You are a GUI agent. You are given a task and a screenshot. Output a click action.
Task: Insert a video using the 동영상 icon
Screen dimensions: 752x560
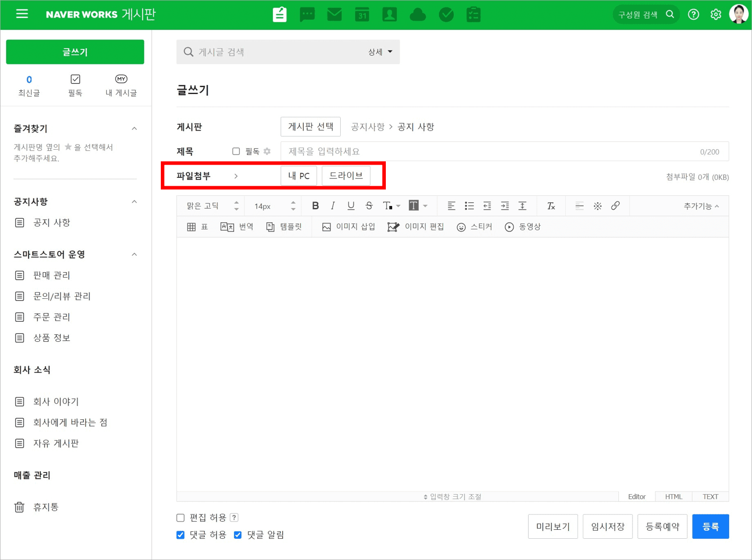point(523,226)
